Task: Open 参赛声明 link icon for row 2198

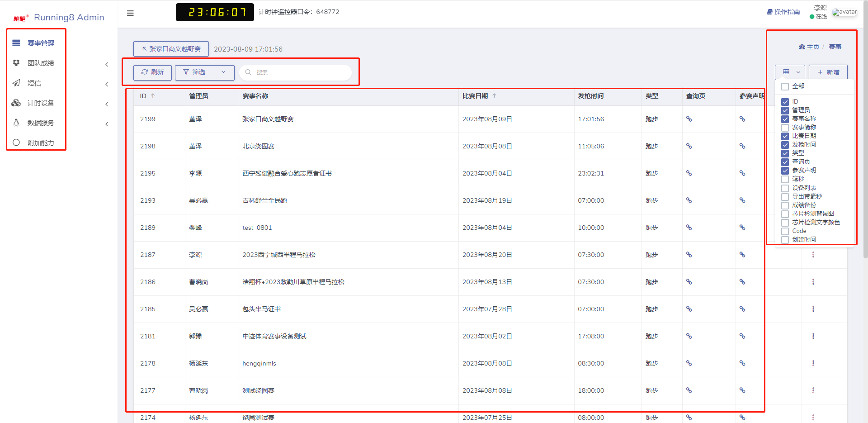Action: (x=742, y=146)
